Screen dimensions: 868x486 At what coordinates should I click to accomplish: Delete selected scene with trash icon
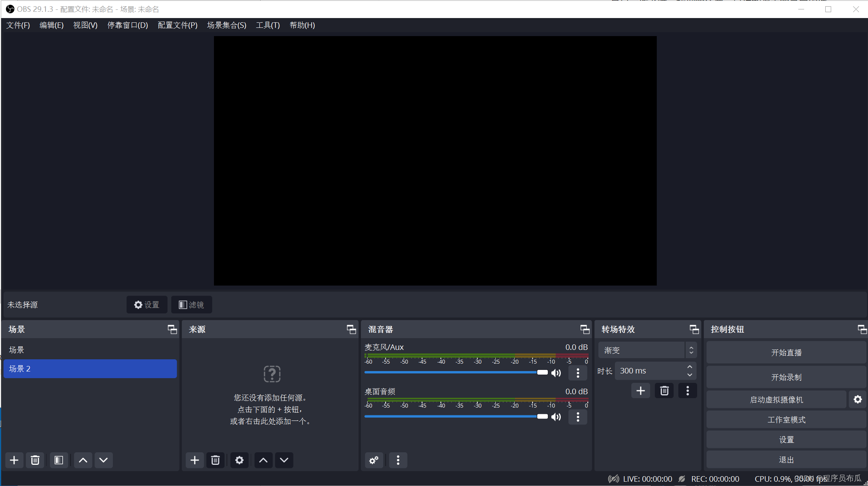(x=35, y=460)
